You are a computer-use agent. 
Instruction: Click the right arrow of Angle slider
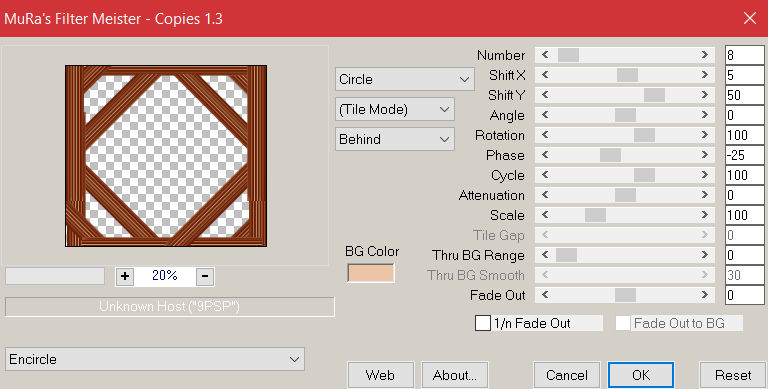click(x=705, y=115)
